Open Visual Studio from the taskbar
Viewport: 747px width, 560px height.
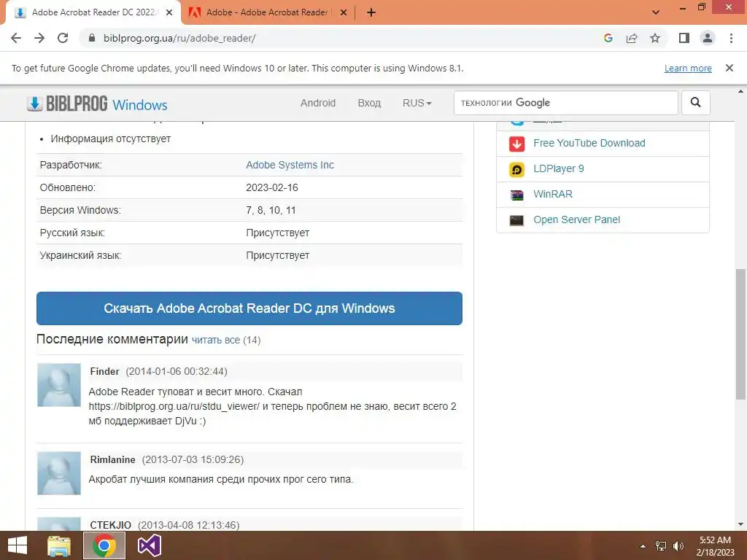click(x=149, y=545)
